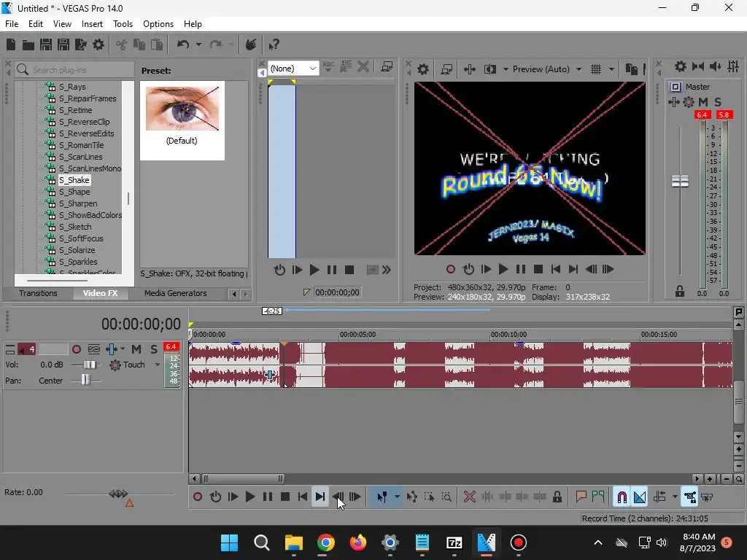
Task: Click the interactive tutorials hand icon
Action: (251, 44)
